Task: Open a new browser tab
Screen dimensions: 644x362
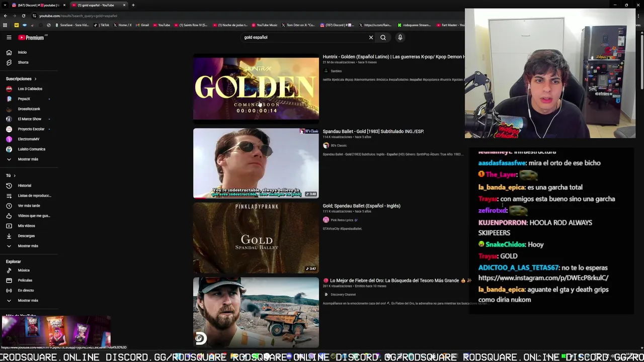Action: pos(133,5)
